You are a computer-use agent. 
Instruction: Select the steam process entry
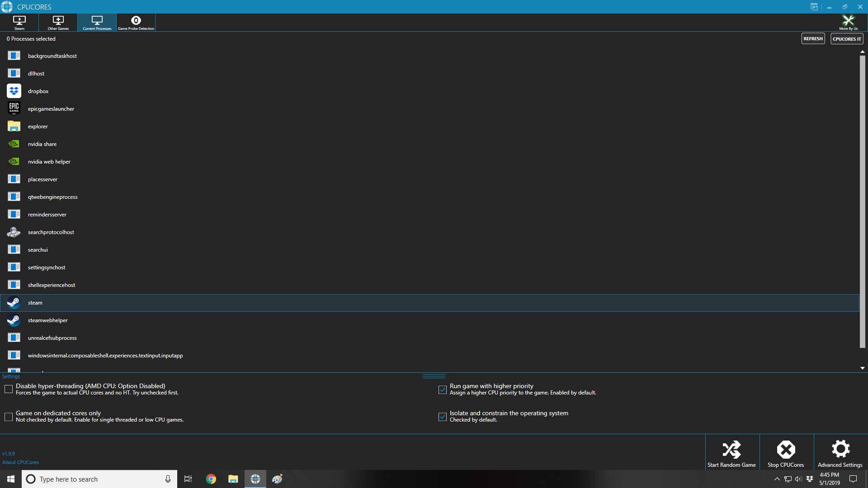(35, 302)
